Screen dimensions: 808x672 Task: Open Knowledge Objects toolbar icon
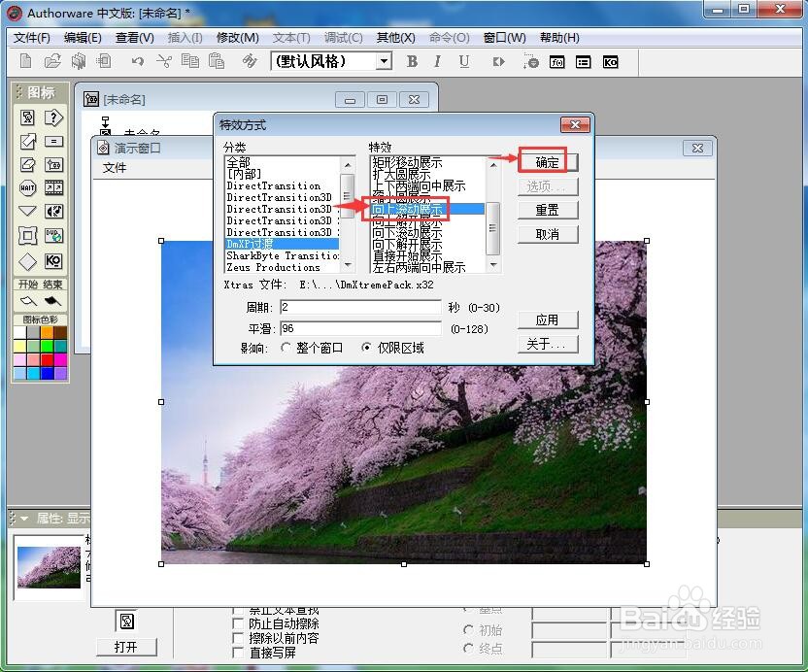click(610, 62)
